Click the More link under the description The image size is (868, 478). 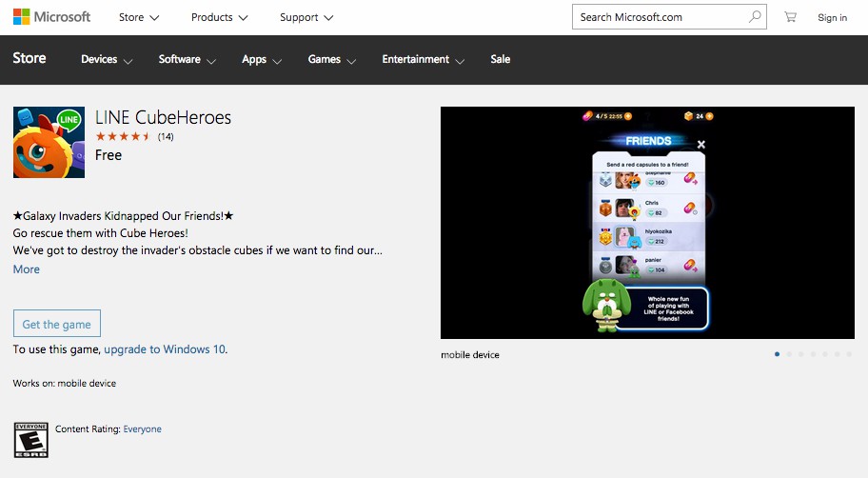[x=27, y=269]
